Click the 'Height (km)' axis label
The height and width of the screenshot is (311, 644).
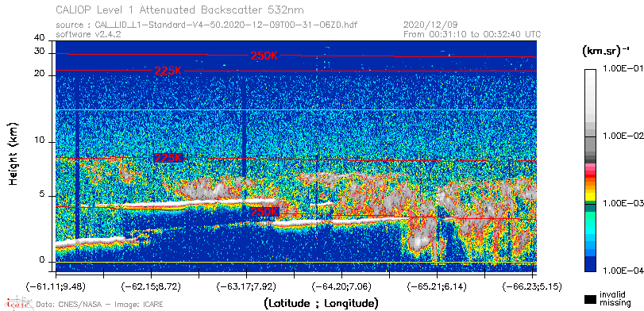pyautogui.click(x=14, y=153)
